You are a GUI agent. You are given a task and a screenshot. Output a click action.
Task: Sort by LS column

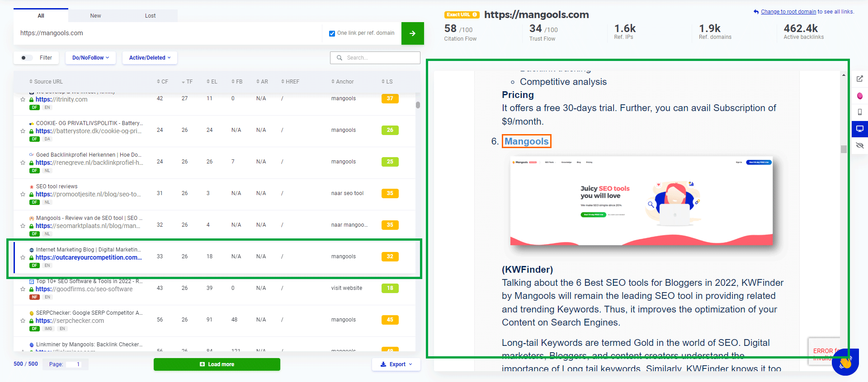click(x=387, y=82)
